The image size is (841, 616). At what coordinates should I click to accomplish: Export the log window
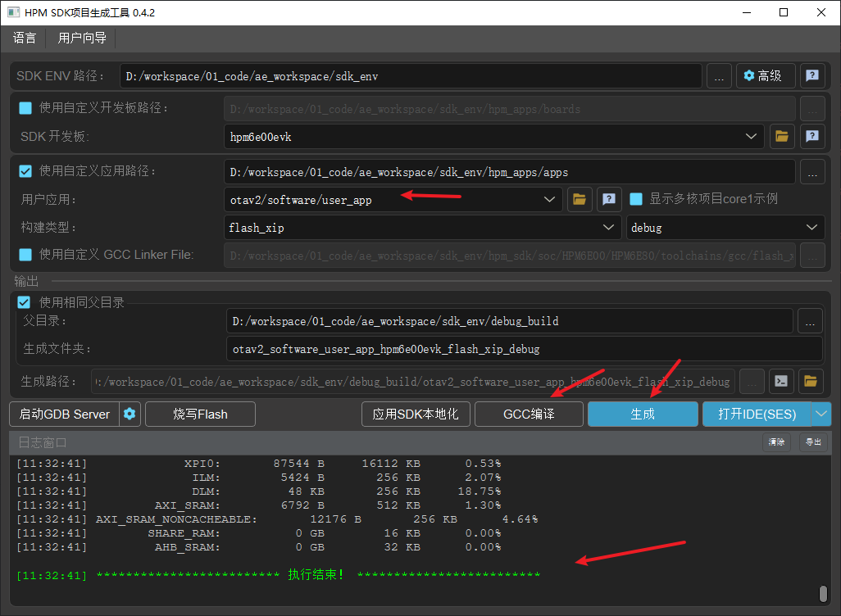point(813,442)
